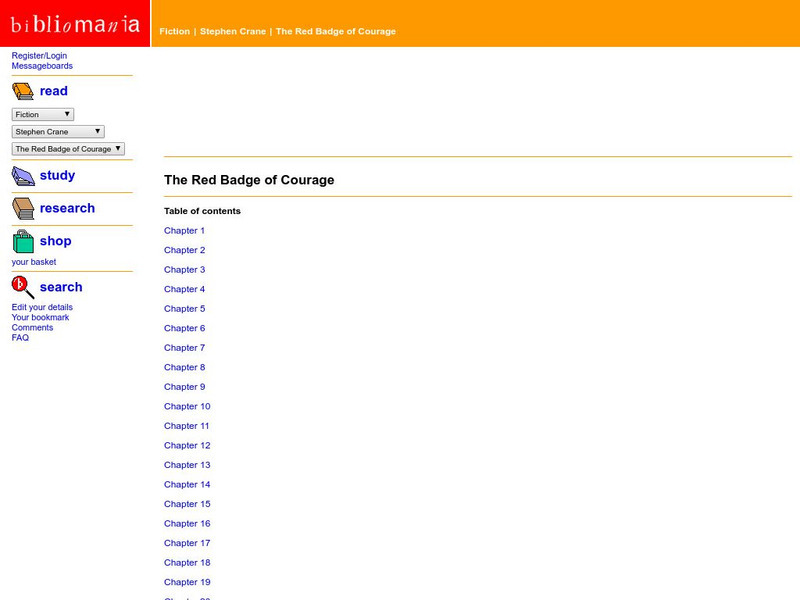Viewport: 800px width, 600px height.
Task: Open The Red Badge of Courage dropdown
Action: (x=68, y=149)
